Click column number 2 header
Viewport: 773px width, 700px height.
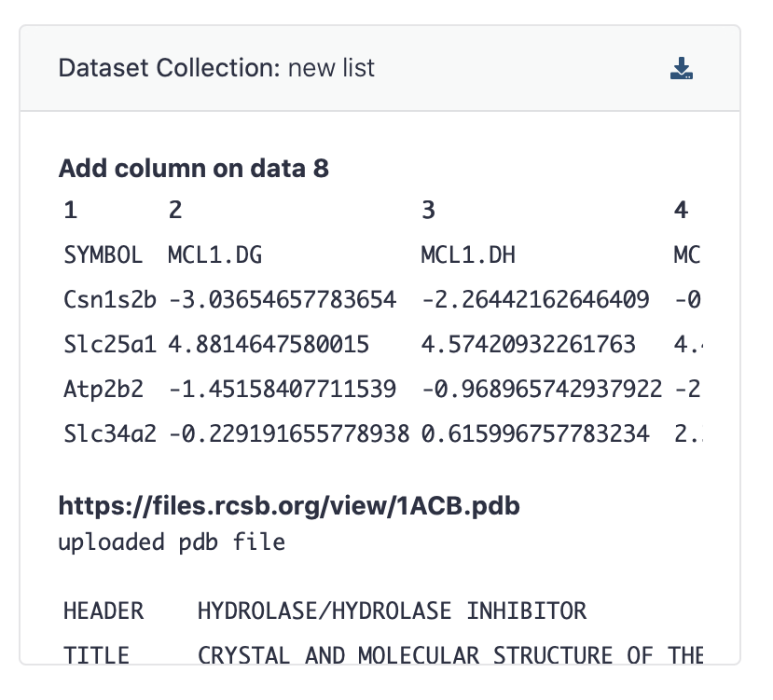174,210
